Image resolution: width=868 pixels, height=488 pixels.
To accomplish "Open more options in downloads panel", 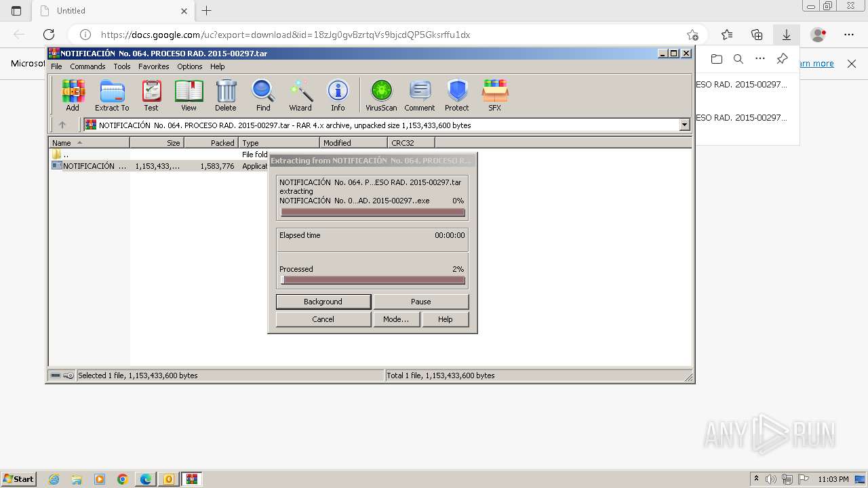I will pos(760,59).
